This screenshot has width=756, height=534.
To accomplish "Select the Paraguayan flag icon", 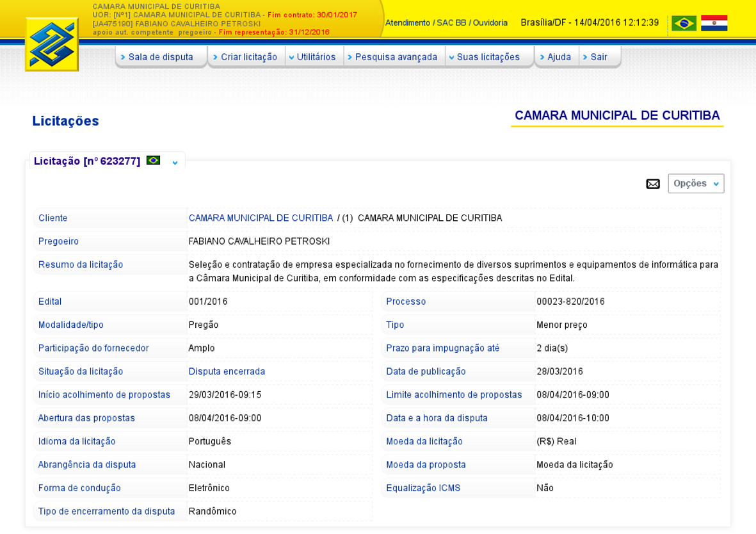I will click(714, 22).
